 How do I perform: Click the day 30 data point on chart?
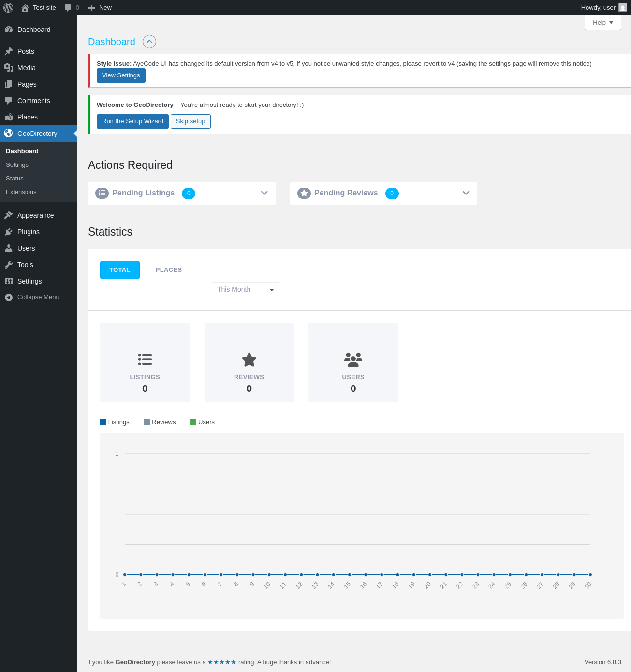tap(590, 575)
